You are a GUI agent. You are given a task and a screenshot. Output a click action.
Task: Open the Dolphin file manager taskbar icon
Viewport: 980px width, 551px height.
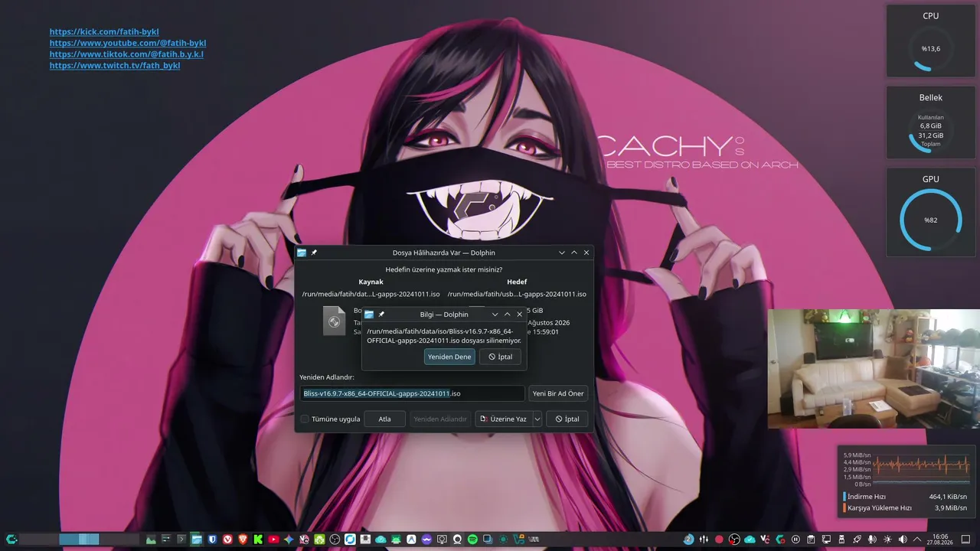tap(197, 540)
